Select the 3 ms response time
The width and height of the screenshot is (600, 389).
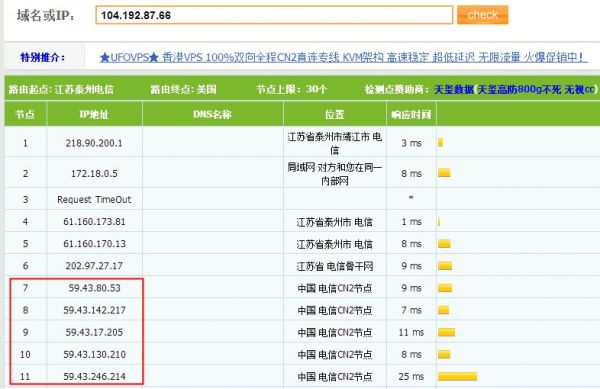pyautogui.click(x=411, y=143)
